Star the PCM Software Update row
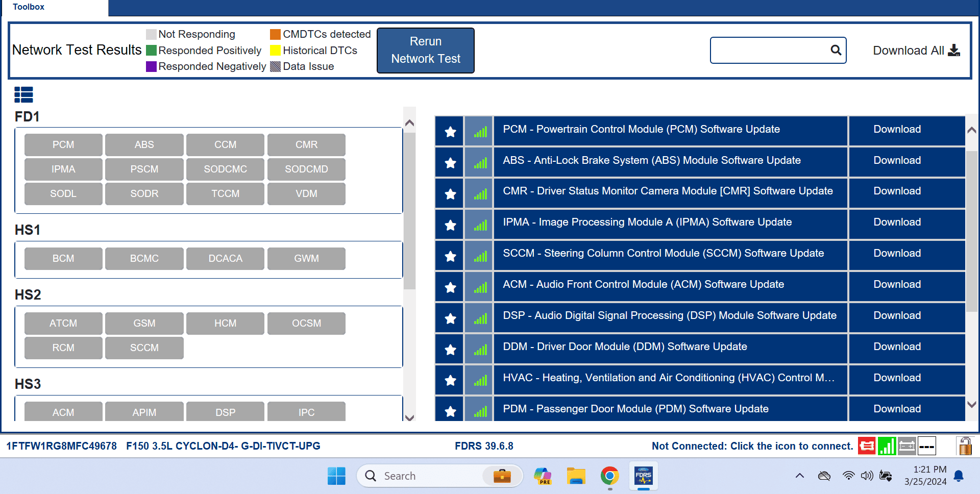This screenshot has width=980, height=494. pos(450,132)
